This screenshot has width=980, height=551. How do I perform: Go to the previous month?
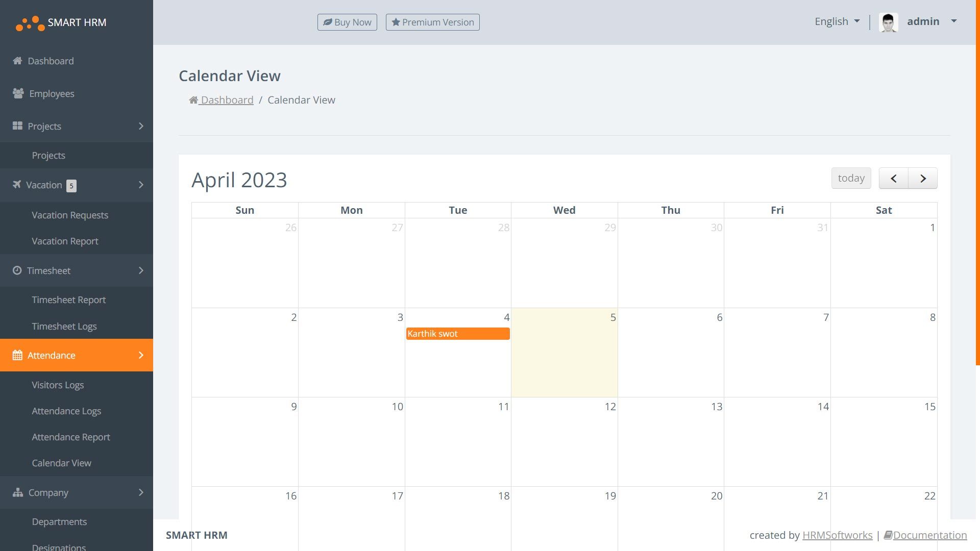pyautogui.click(x=893, y=179)
